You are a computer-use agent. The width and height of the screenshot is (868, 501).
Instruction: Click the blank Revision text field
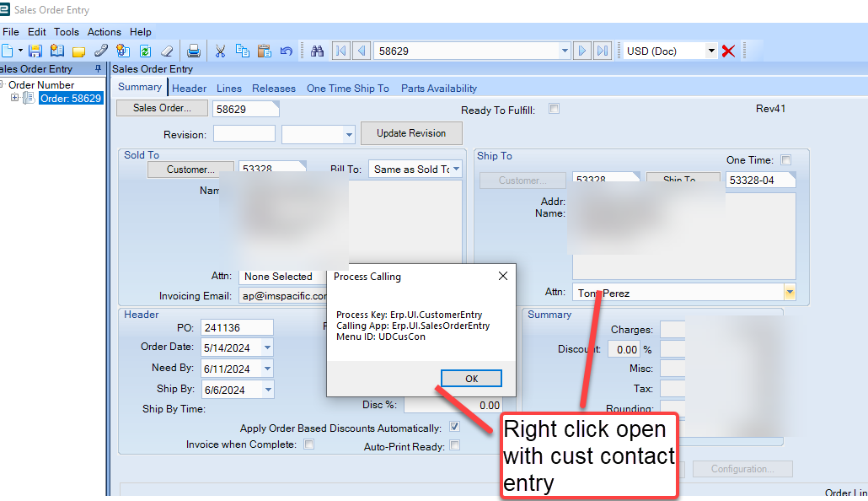point(244,133)
